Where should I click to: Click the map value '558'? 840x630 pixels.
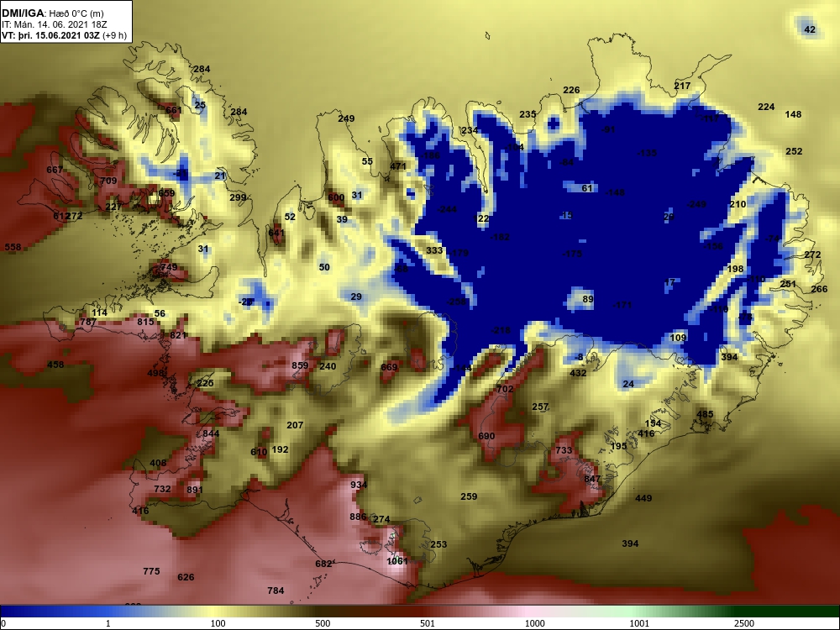(13, 247)
